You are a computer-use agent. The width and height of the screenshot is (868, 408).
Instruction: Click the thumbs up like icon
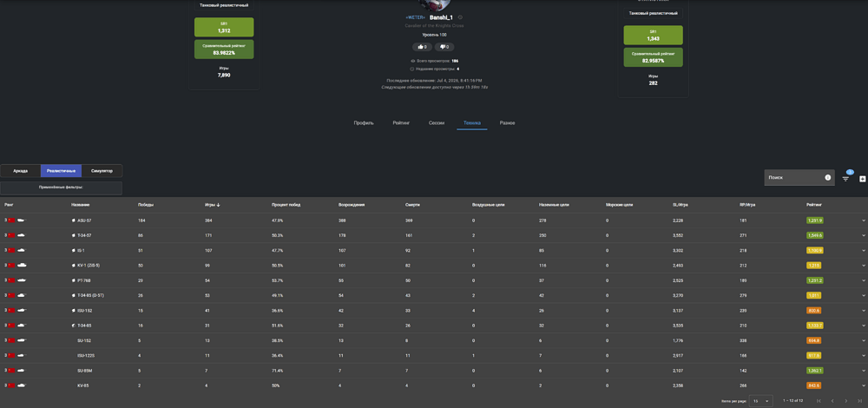tap(423, 47)
